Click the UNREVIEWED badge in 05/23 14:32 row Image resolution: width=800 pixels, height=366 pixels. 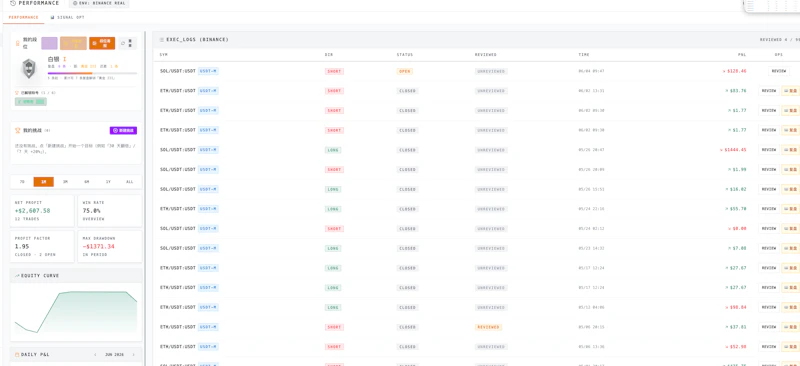491,248
